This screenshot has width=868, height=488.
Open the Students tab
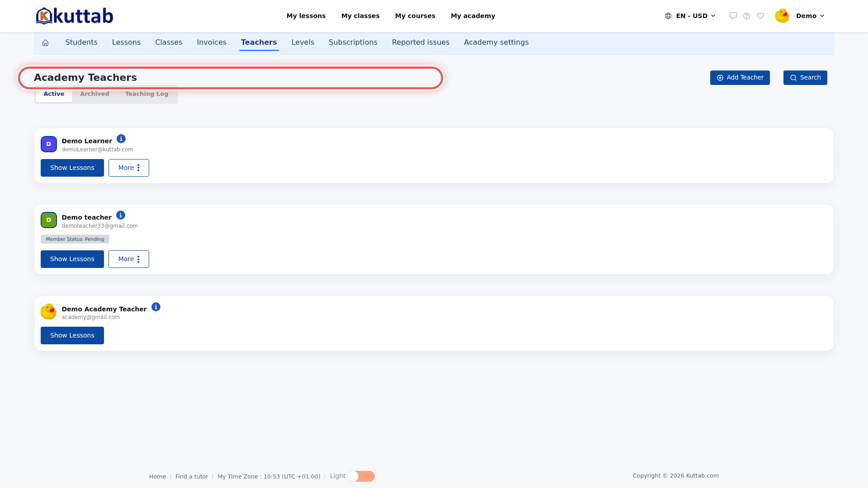(x=81, y=42)
